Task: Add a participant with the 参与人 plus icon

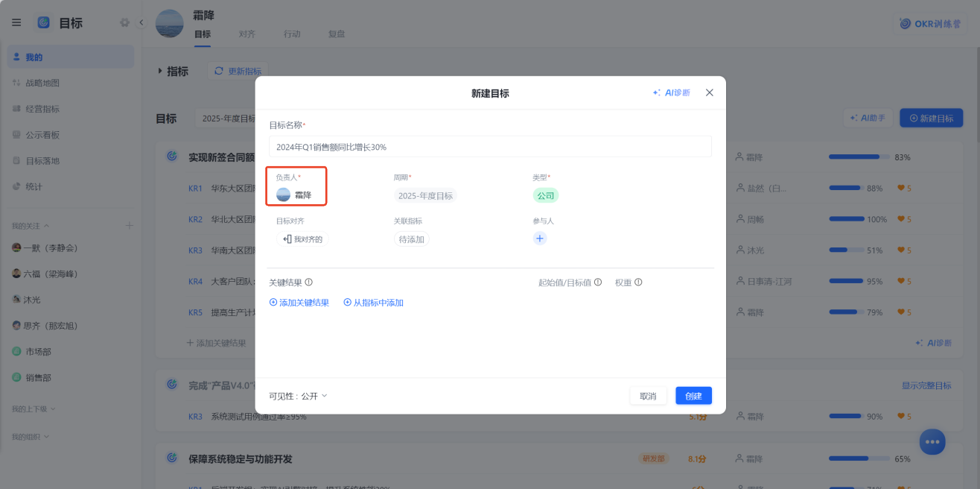Action: click(540, 239)
